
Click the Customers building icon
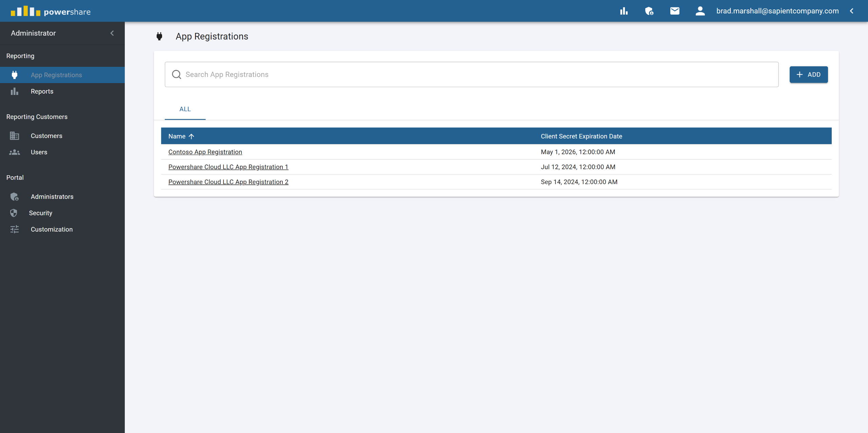pos(14,136)
